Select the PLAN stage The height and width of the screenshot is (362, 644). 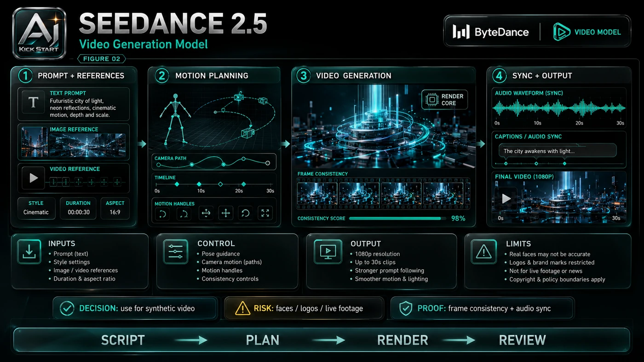pyautogui.click(x=263, y=340)
